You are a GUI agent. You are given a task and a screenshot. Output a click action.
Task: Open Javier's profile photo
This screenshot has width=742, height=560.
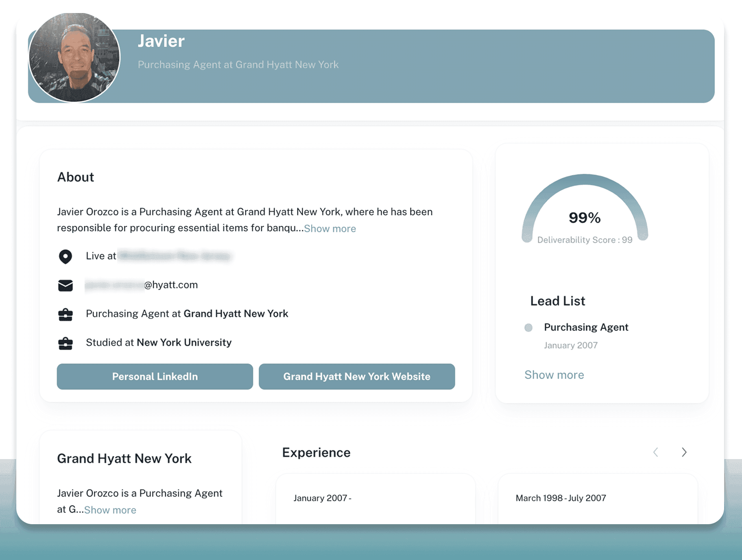(74, 57)
